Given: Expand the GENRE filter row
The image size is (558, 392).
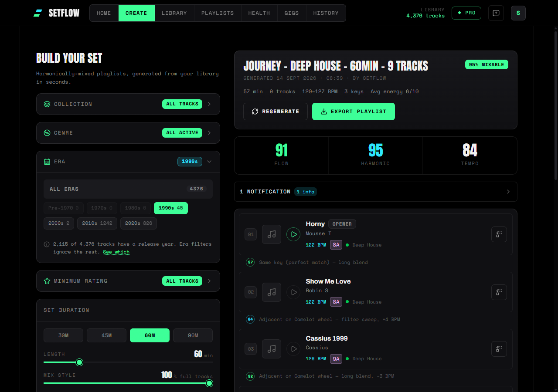Looking at the screenshot, I should [128, 133].
